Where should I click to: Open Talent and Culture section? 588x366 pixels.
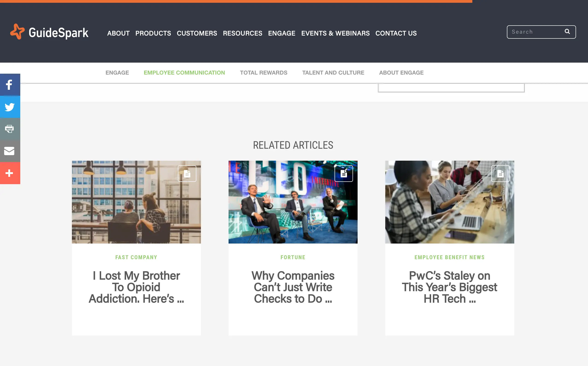click(333, 73)
